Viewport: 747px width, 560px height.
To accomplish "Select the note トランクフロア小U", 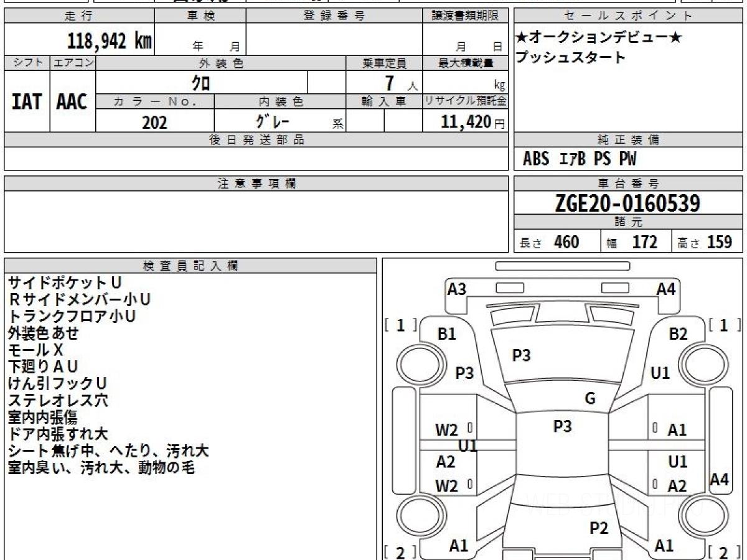I will (x=72, y=317).
